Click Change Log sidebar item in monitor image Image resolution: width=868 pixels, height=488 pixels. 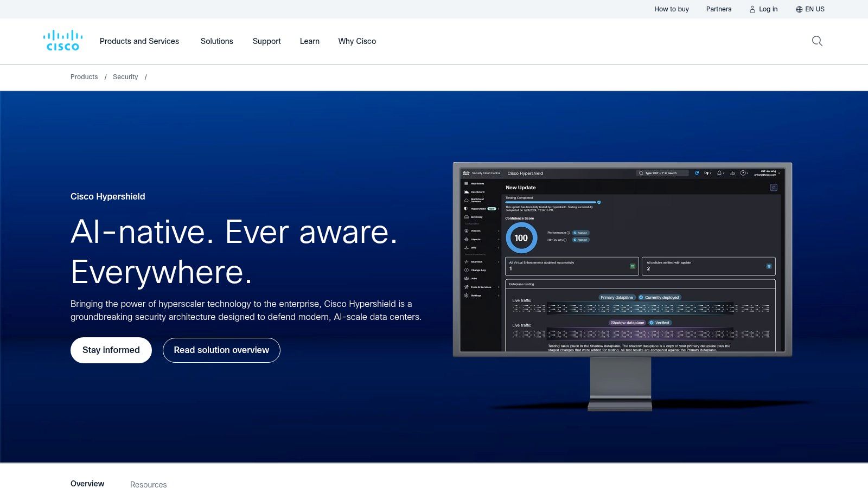[475, 270]
